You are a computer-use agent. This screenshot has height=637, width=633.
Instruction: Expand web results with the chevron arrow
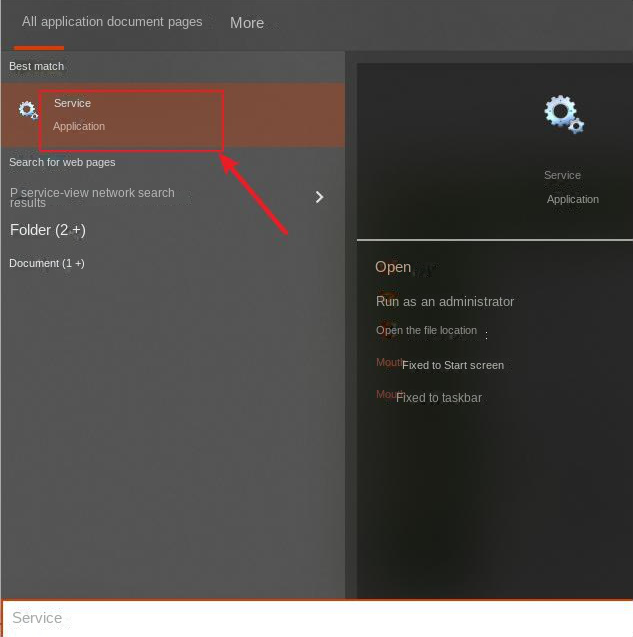point(319,197)
